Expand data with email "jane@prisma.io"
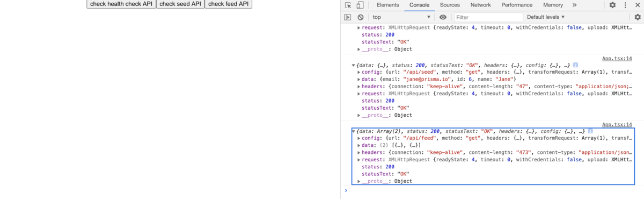 point(359,79)
